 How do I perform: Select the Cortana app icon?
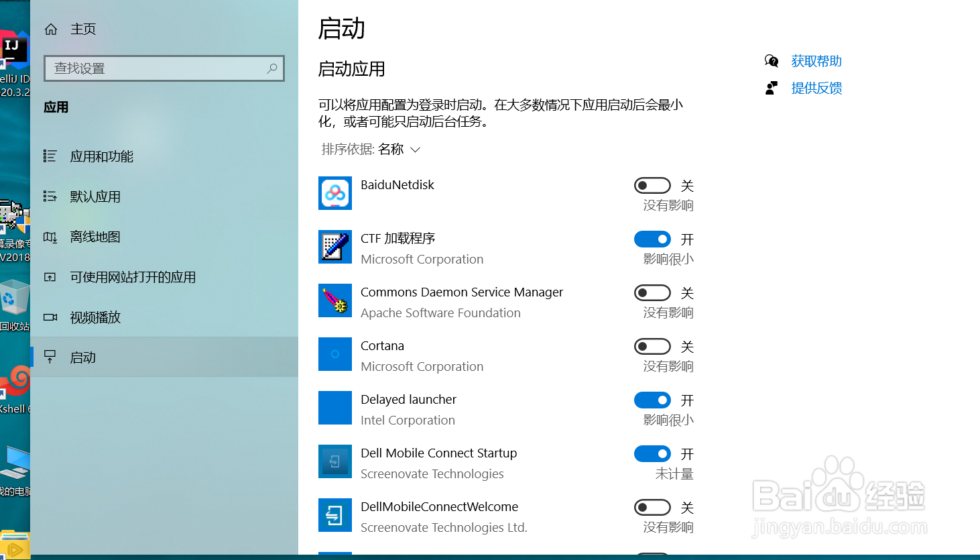[x=334, y=354]
